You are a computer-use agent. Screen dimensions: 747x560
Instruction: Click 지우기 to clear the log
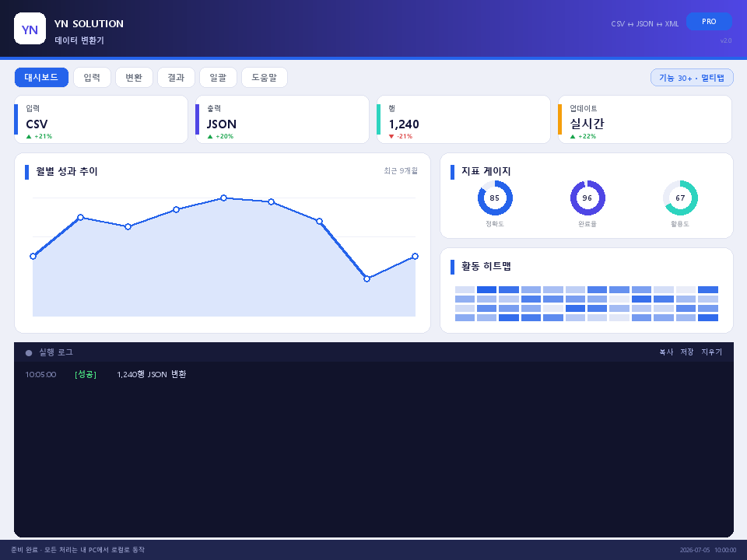click(x=712, y=352)
